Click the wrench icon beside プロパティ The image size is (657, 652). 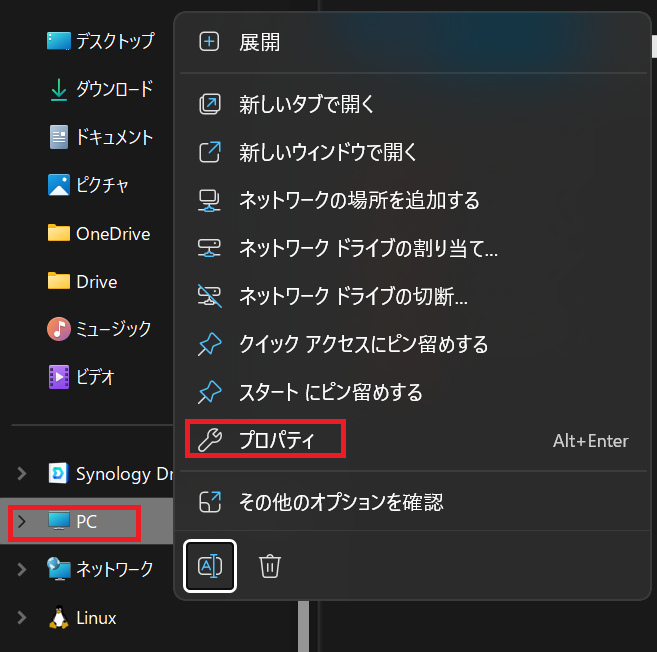[210, 440]
